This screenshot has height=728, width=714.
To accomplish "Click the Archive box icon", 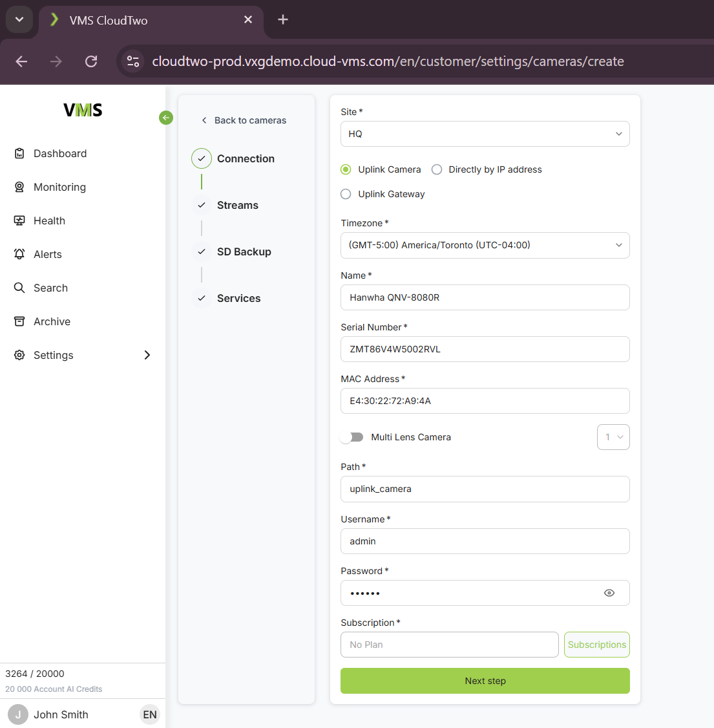I will (19, 321).
